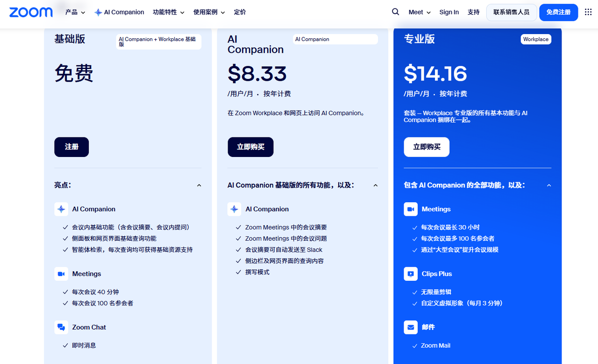Collapse 包含 AI Companion 的全部功能 section

click(x=549, y=186)
